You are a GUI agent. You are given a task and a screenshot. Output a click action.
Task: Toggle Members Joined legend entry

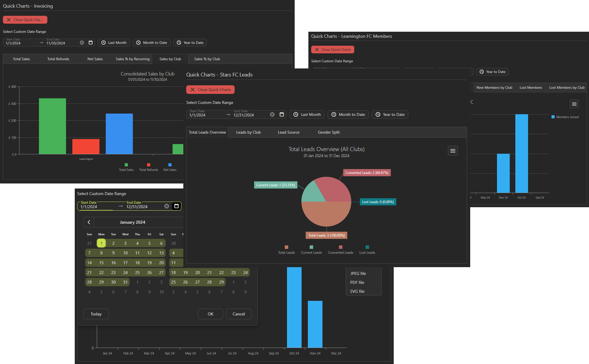click(567, 117)
